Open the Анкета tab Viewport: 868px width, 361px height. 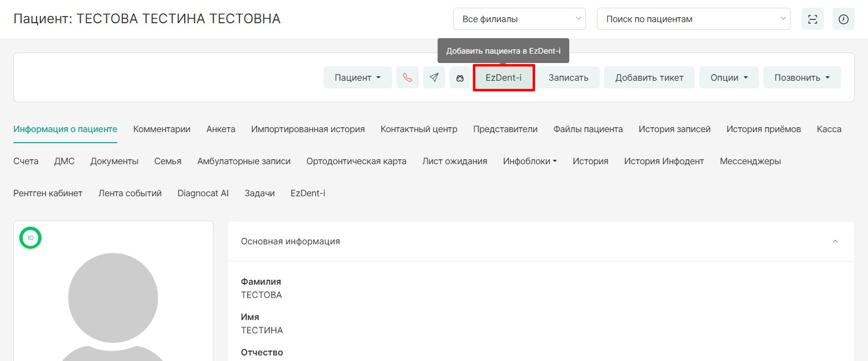pos(221,129)
